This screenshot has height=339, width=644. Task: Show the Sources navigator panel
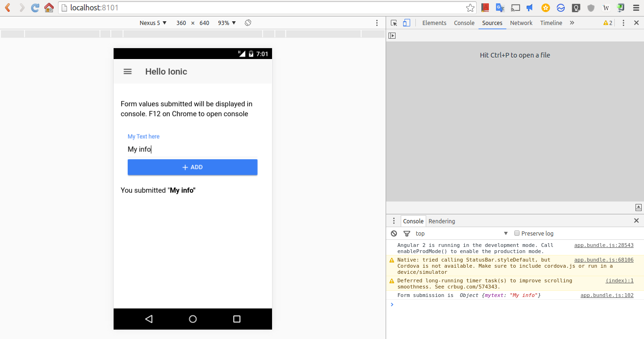392,35
